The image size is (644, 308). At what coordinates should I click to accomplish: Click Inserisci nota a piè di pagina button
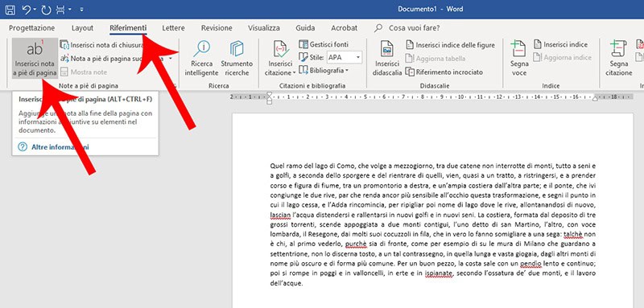(x=35, y=58)
